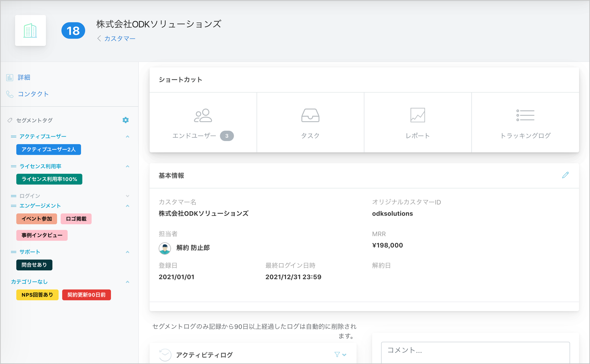
Task: Click the アクティビティログ clock icon
Action: [x=165, y=355]
